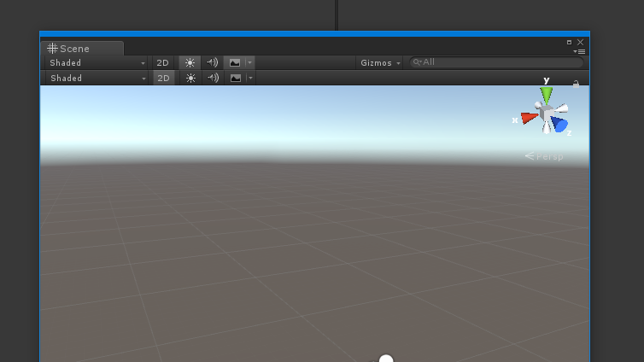Switch to the Scene tab
Screen dimensions: 644x362
pyautogui.click(x=82, y=49)
